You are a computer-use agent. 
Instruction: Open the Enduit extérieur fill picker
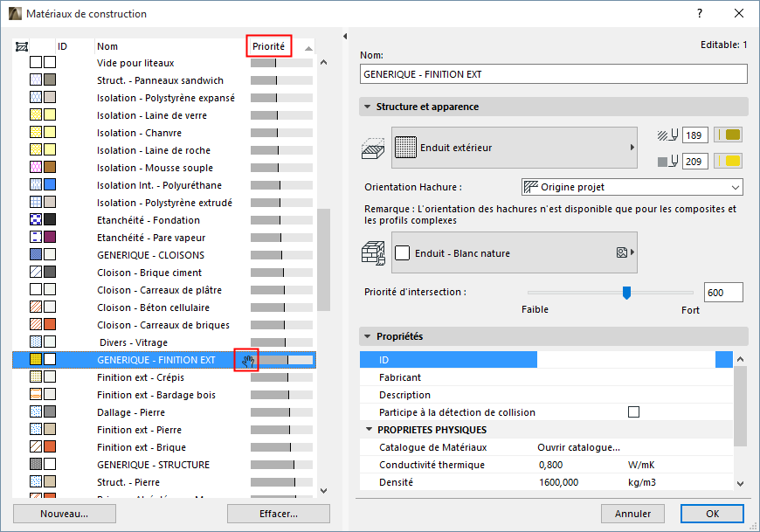coord(515,148)
